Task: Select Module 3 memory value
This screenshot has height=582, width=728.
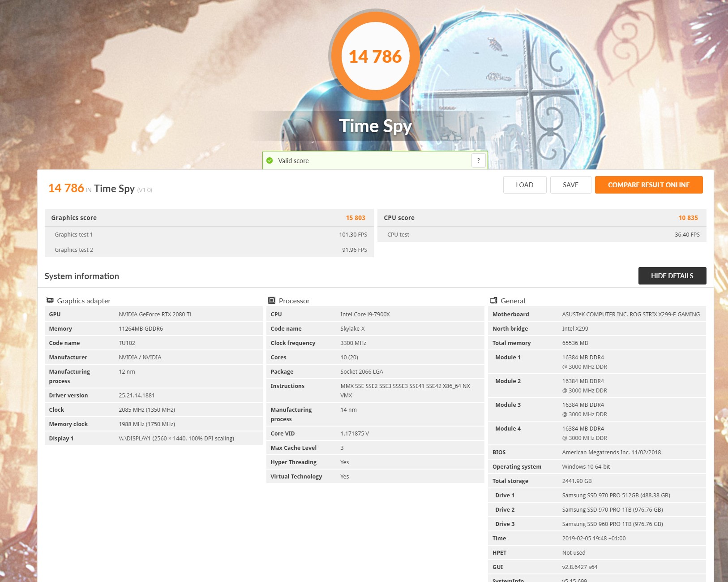Action: [x=585, y=410]
